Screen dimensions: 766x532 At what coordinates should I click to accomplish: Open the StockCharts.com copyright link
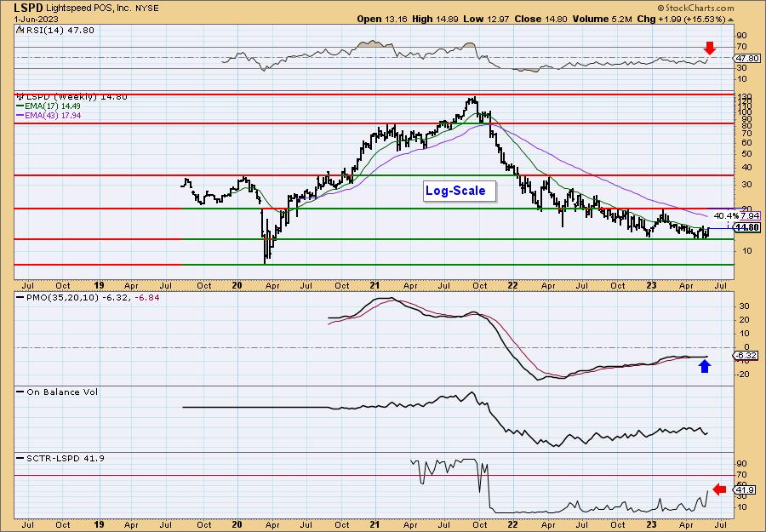coord(695,8)
